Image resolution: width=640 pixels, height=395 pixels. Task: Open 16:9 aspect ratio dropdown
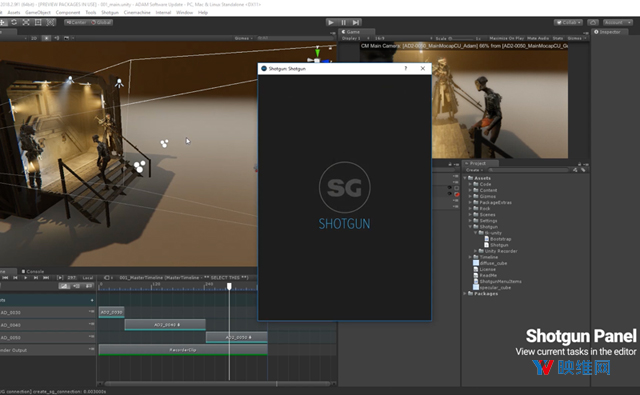click(x=403, y=38)
